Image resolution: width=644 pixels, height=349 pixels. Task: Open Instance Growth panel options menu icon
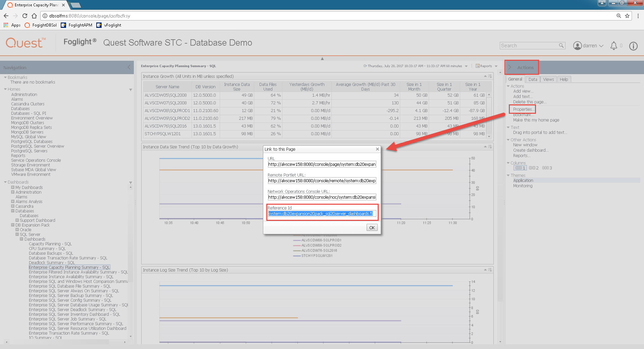pos(490,76)
